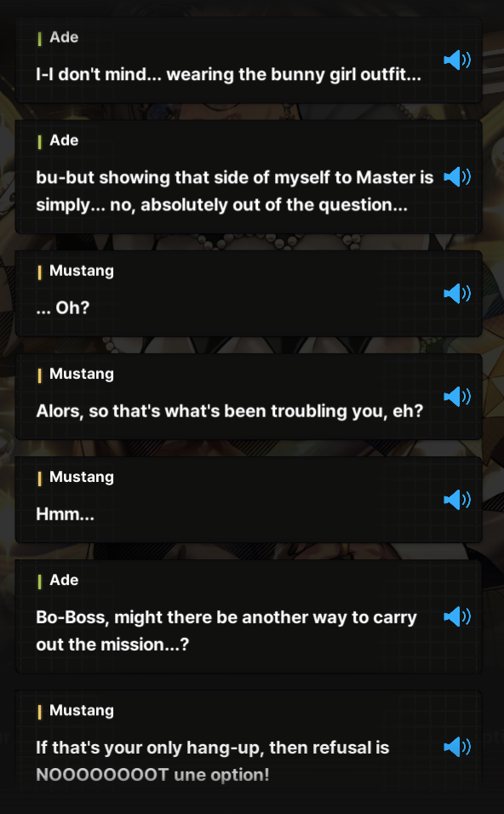504x814 pixels.
Task: Click Mustang's name above "... Oh?"
Action: tap(82, 271)
